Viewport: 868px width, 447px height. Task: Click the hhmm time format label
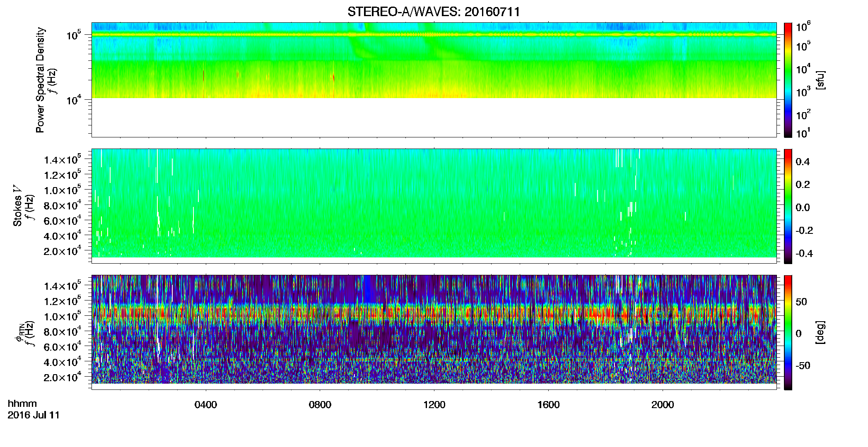22,404
